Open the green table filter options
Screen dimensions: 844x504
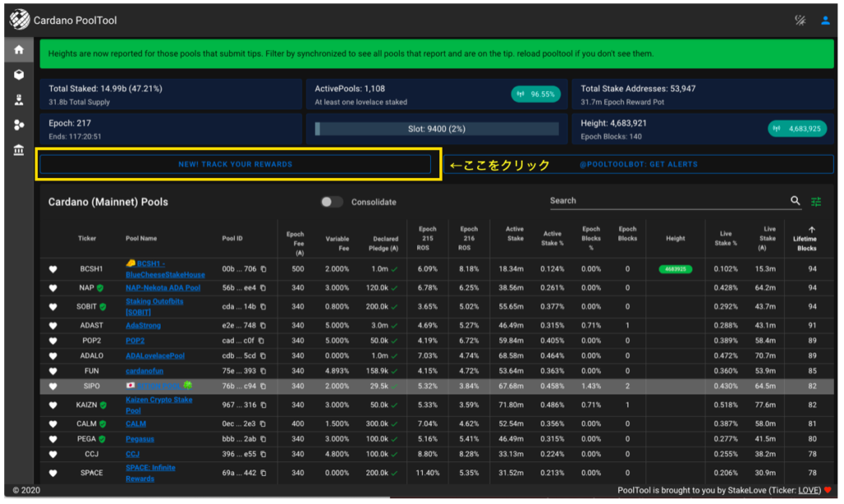(x=817, y=202)
